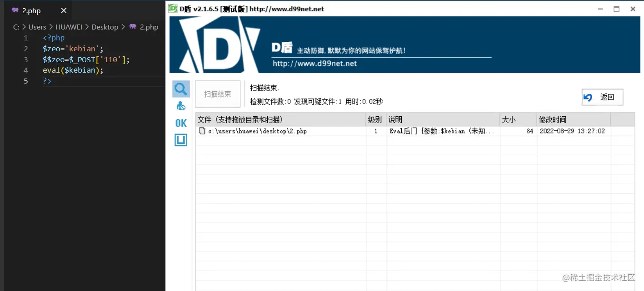Click the Desktop breadcrumb segment
Screen dimensions: 644x291
[105, 27]
